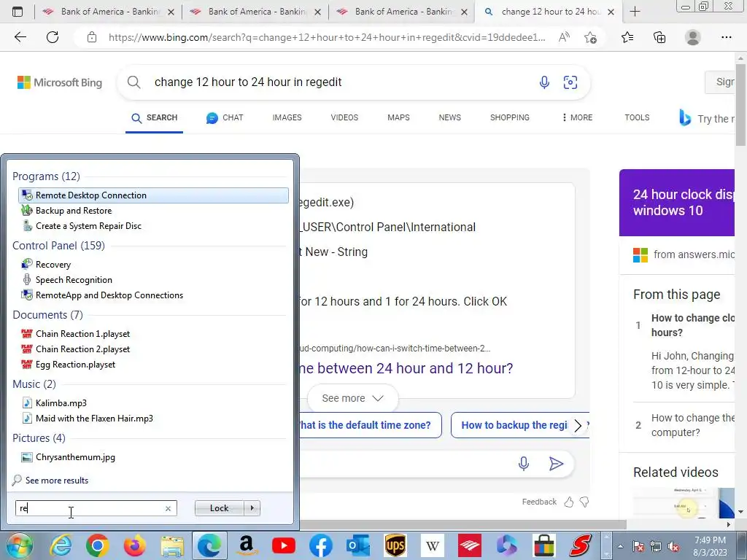Open the Microsoft Store bag icon in taskbar
This screenshot has width=747, height=560.
544,545
